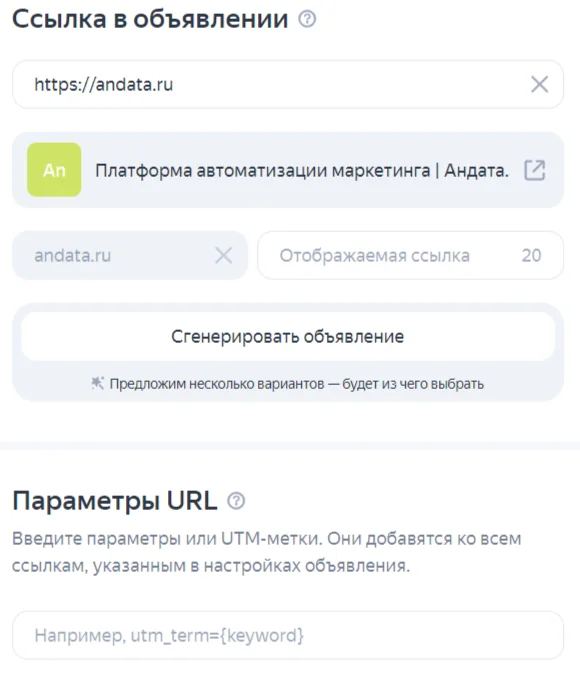
Task: Focus the "Например, utm_term={keyword}" input field
Action: 288,635
